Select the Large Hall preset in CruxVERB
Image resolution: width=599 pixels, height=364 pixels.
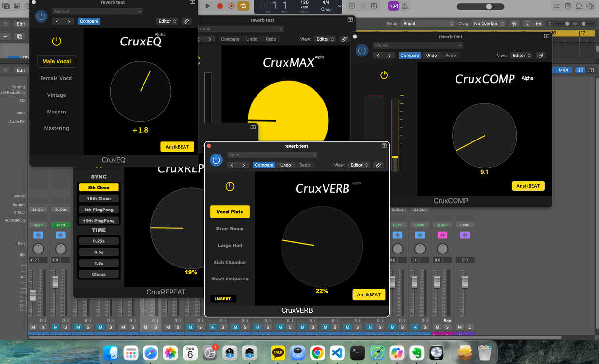pos(230,246)
